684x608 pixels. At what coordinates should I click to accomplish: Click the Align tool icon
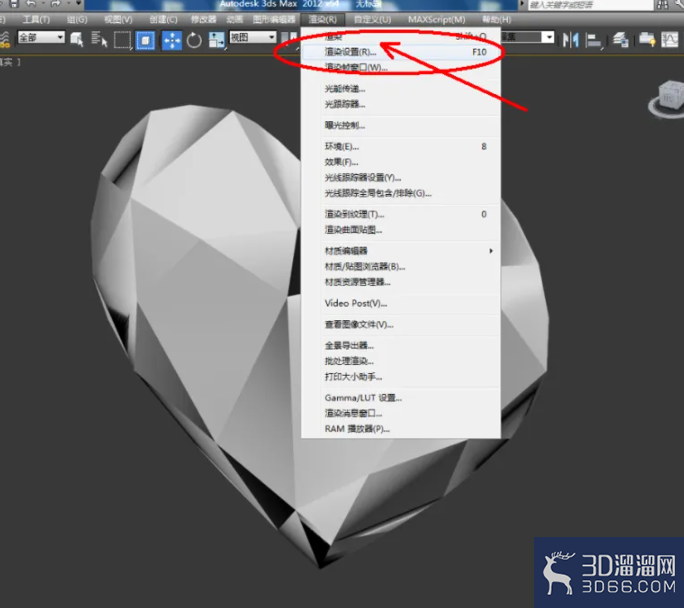click(x=594, y=40)
